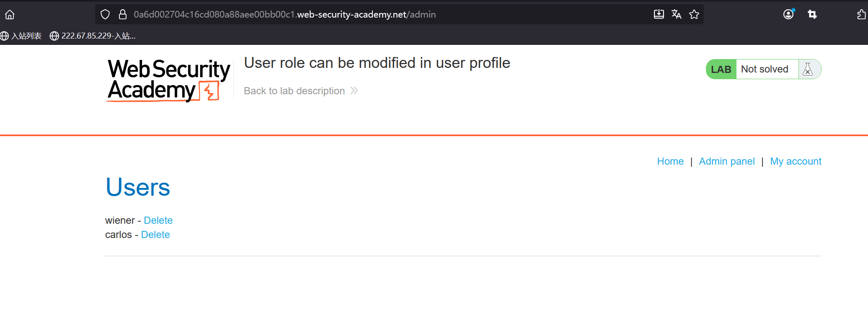Click the browser home icon
This screenshot has width=868, height=313.
pos(10,15)
